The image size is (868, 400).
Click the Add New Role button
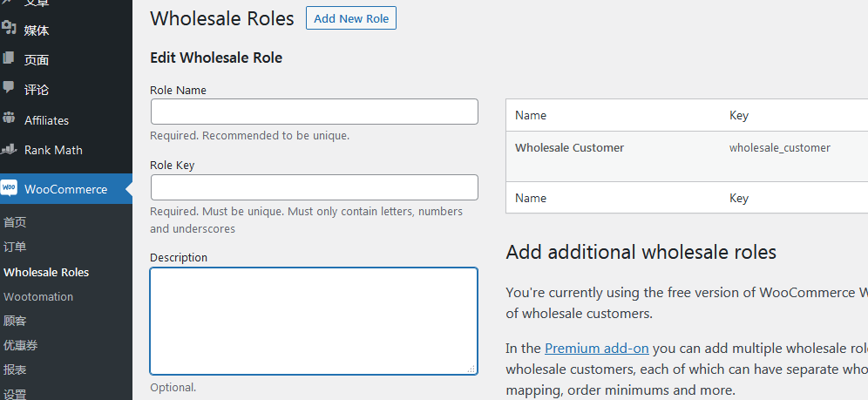pos(351,18)
